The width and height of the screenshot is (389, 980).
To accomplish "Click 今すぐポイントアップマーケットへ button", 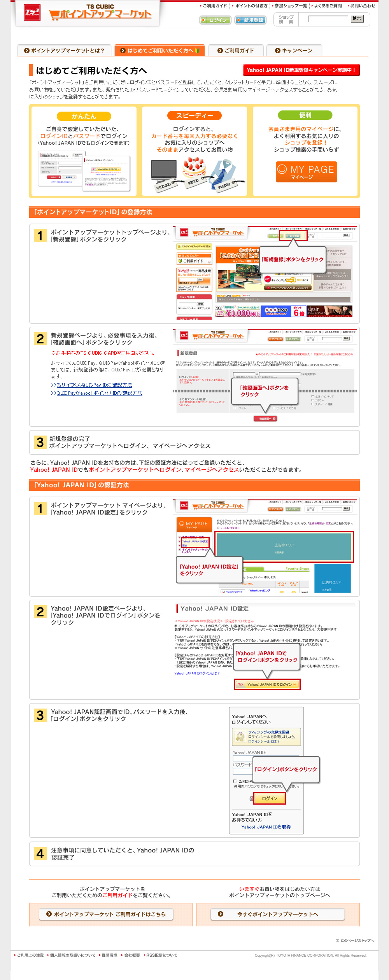I will [277, 914].
